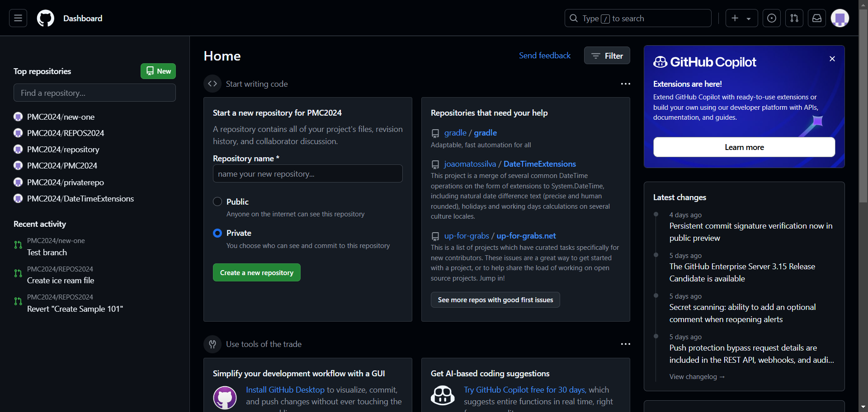Click the Send feedback link
The width and height of the screenshot is (868, 412).
[545, 56]
